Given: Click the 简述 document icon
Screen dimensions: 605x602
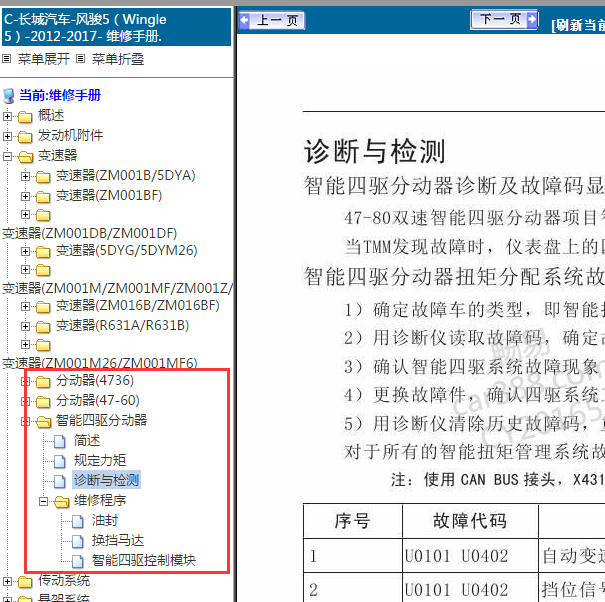Looking at the screenshot, I should 60,441.
